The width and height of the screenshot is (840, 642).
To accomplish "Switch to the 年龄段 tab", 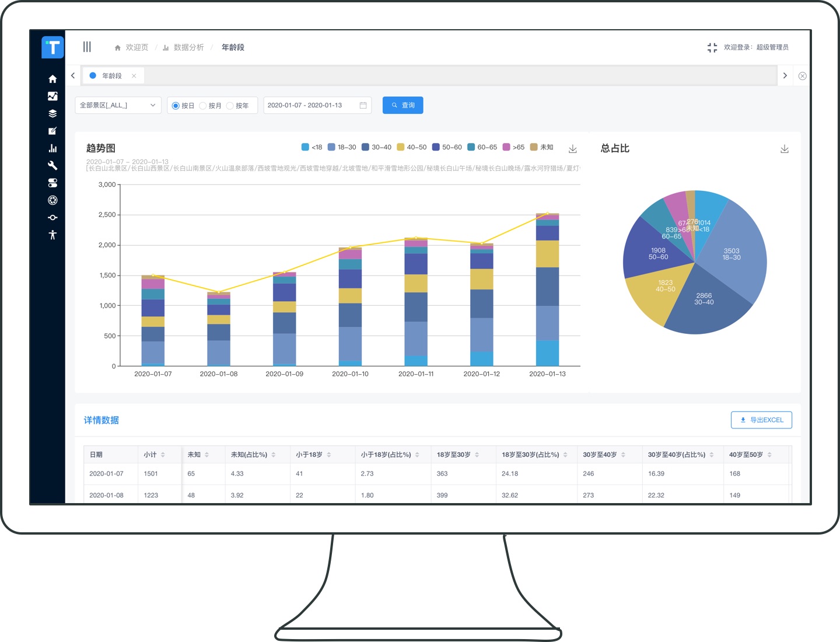I will coord(112,76).
